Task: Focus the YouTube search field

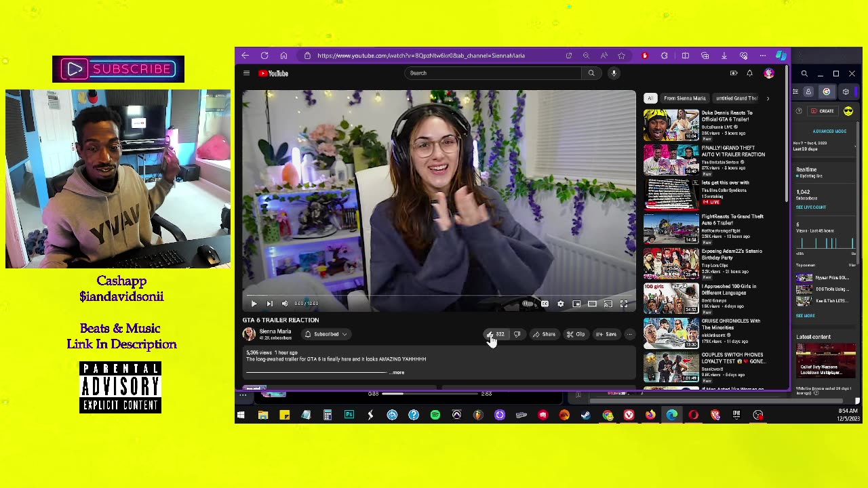Action: (x=492, y=73)
